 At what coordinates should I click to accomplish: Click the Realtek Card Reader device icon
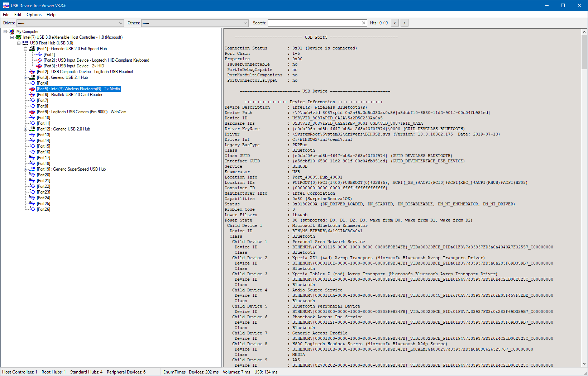point(32,95)
